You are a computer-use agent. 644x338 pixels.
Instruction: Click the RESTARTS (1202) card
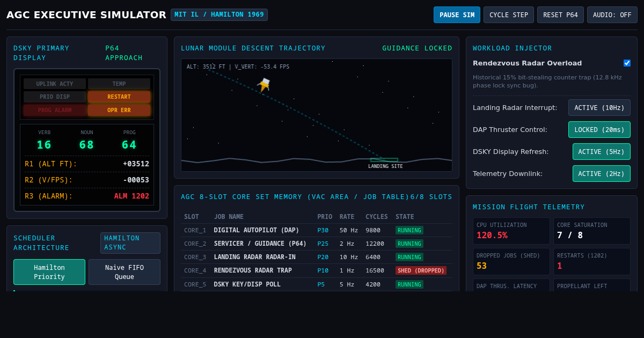pyautogui.click(x=592, y=262)
